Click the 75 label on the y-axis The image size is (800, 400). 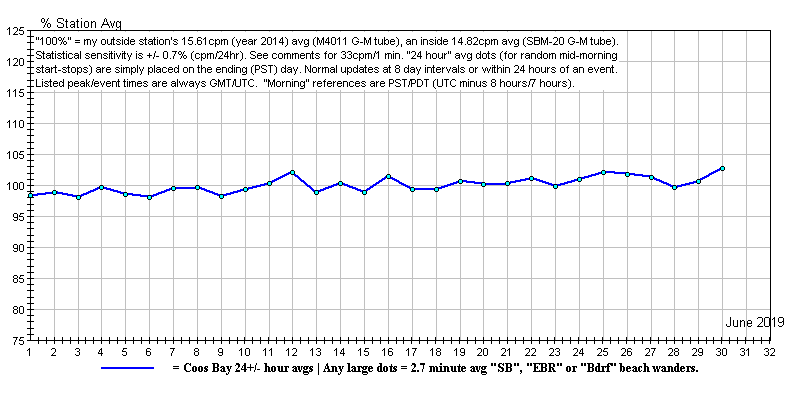click(x=17, y=341)
